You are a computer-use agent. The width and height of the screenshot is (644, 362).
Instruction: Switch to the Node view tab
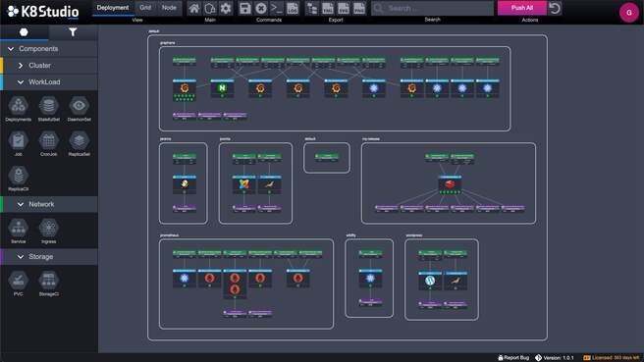pos(169,8)
